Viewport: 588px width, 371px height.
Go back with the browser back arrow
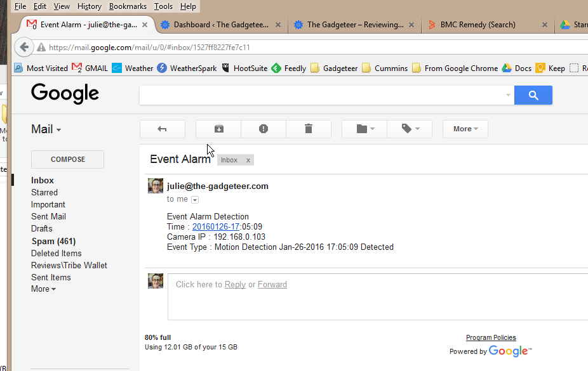click(24, 47)
